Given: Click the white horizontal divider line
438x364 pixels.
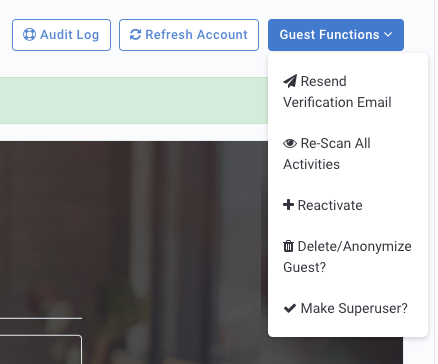Looking at the screenshot, I should pyautogui.click(x=41, y=318).
